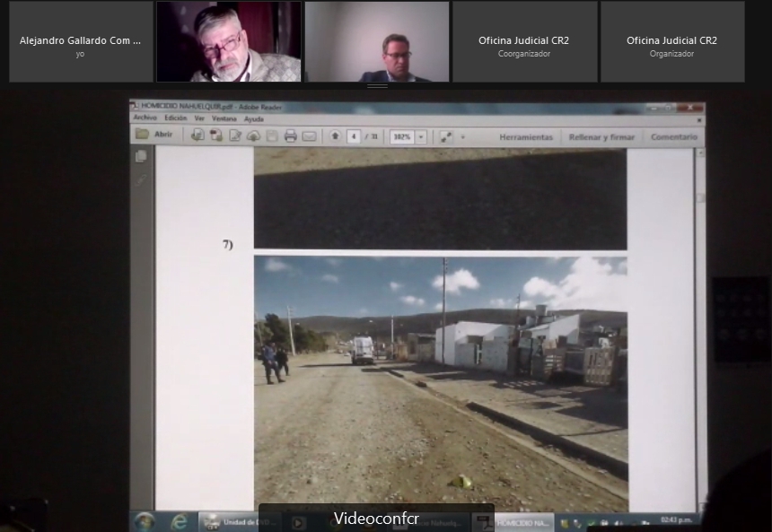Open a file with the Abrir folder icon
Image resolution: width=772 pixels, height=532 pixels.
pyautogui.click(x=143, y=134)
